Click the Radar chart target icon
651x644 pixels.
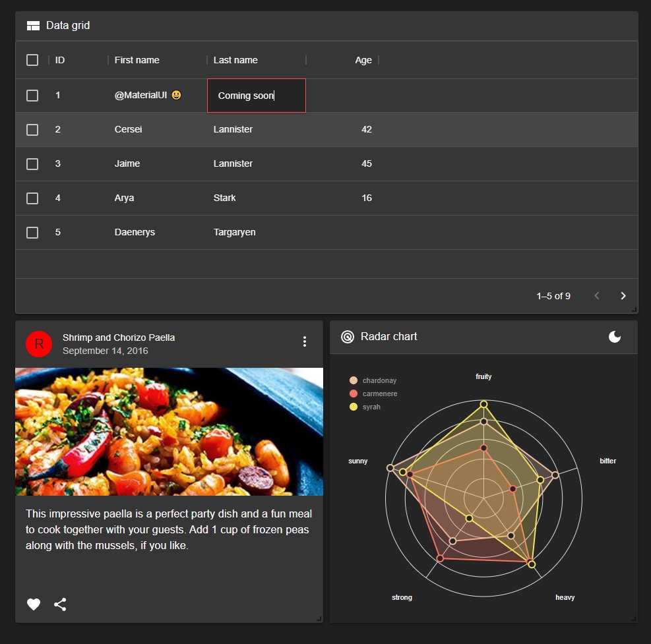(348, 337)
